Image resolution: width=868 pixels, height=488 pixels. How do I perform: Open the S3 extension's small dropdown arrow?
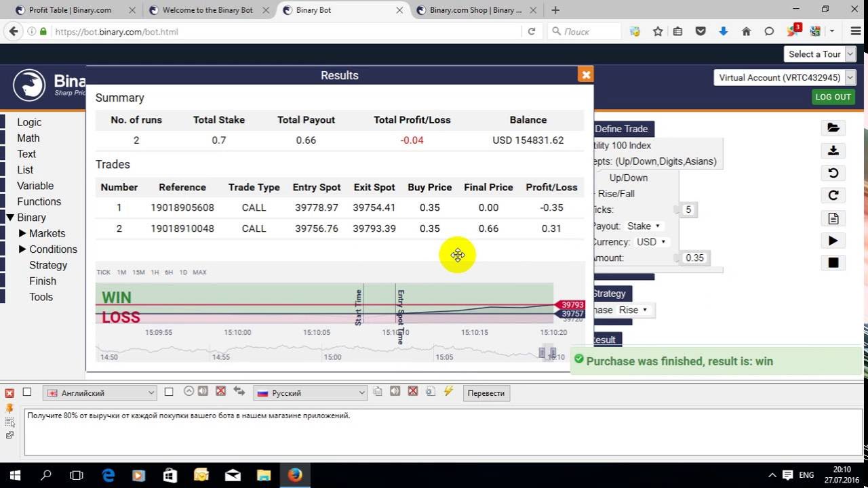[831, 31]
